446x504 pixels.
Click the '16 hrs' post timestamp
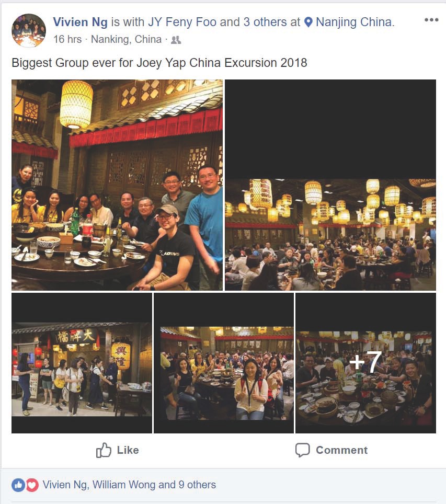67,39
